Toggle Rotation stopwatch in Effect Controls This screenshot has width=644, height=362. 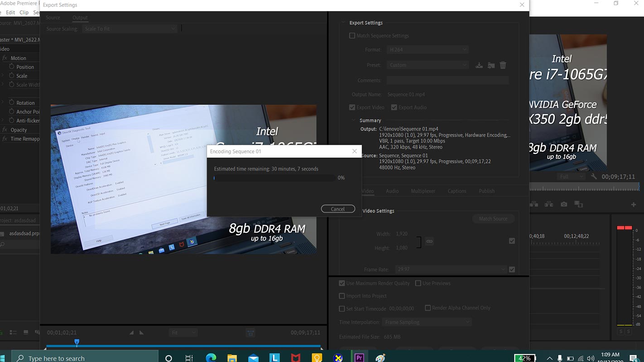[x=12, y=103]
